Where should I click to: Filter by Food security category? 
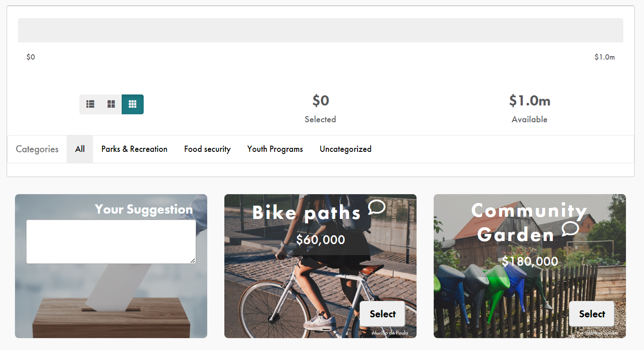(207, 149)
